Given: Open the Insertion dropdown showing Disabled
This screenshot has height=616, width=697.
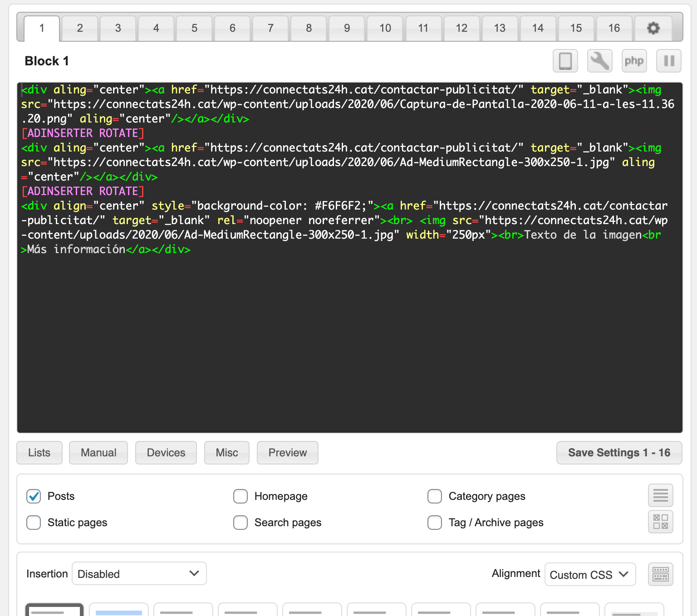Looking at the screenshot, I should point(139,574).
